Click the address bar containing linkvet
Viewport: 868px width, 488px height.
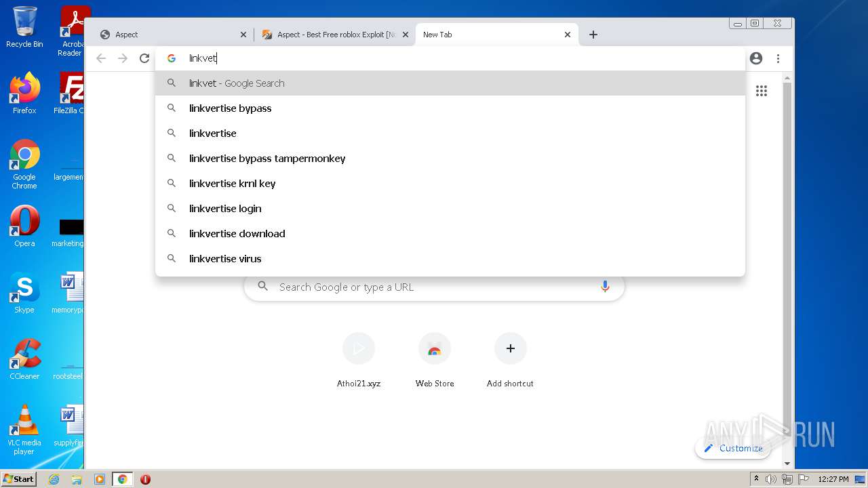coord(450,58)
